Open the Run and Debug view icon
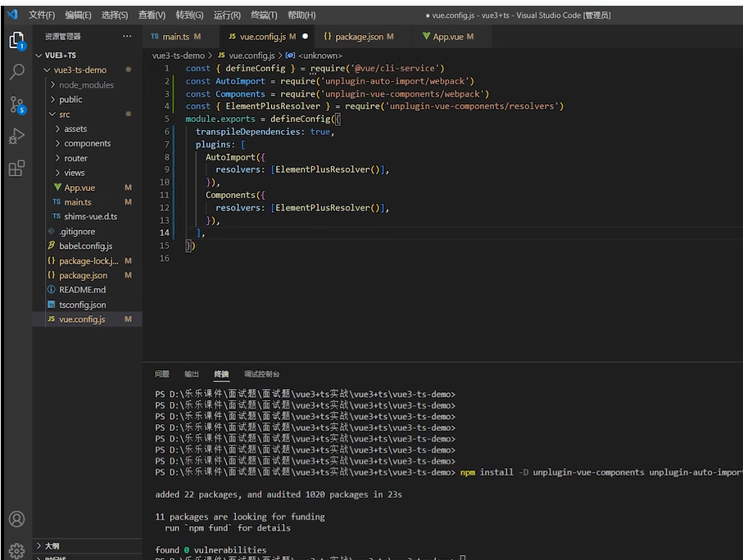 [16, 136]
